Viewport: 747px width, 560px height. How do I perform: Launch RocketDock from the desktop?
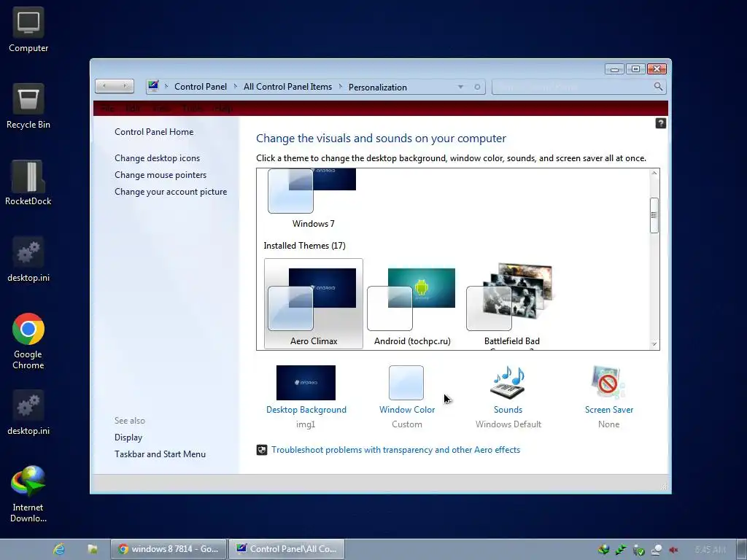(28, 182)
